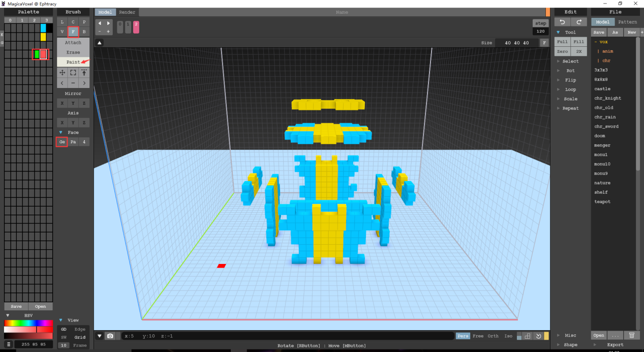The height and width of the screenshot is (352, 644).
Task: Click the Open button under Palette
Action: 41,306
